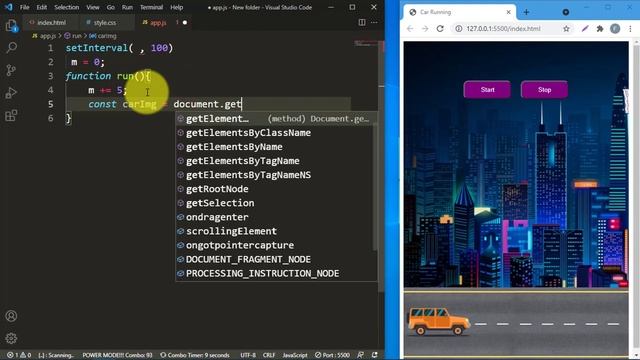Viewport: 640px width, 360px height.
Task: Click the POWER MODE Combo status entry
Action: [117, 355]
